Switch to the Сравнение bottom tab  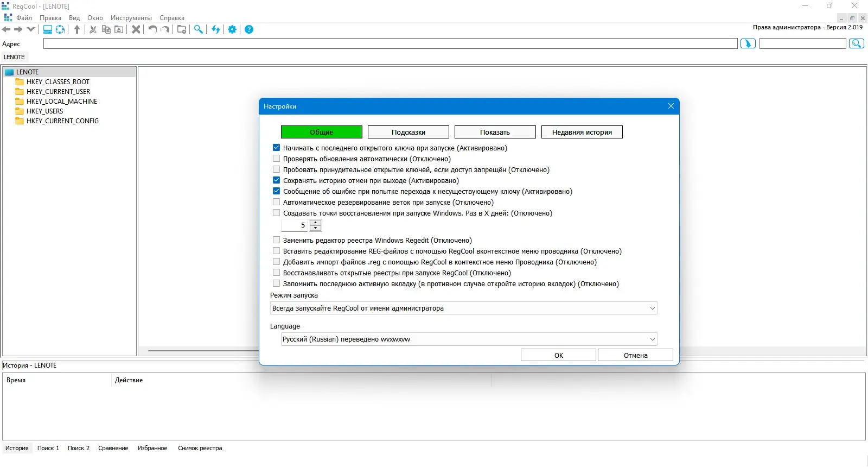(x=113, y=448)
